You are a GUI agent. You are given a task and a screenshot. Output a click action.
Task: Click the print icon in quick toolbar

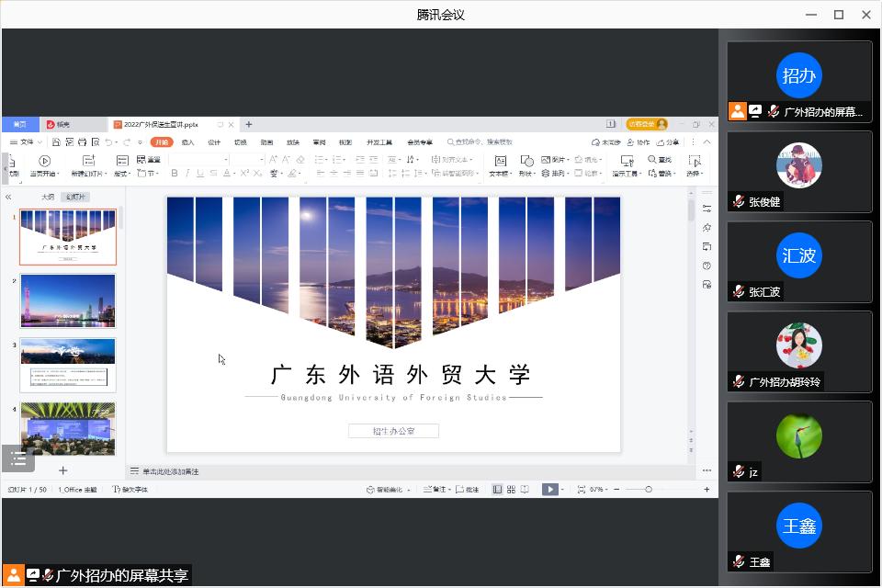82,142
